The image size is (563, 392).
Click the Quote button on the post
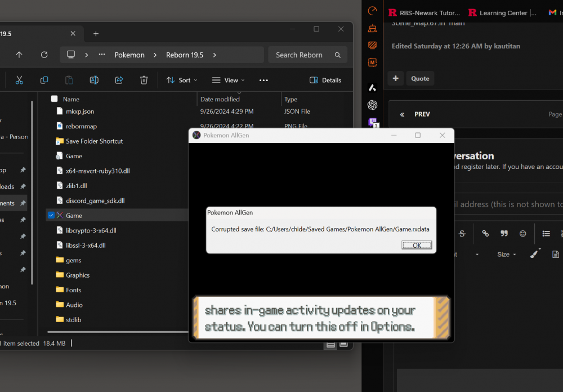pos(420,78)
